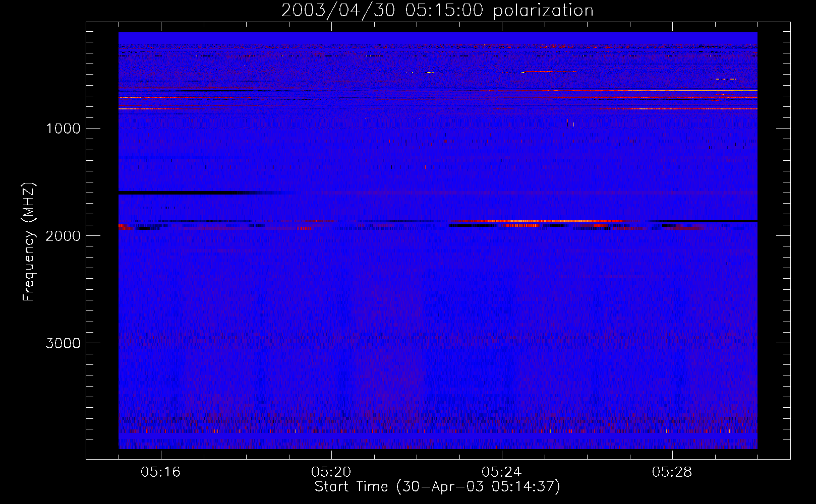The width and height of the screenshot is (816, 504).
Task: Click the 05:16 time tick label
Action: pyautogui.click(x=161, y=472)
